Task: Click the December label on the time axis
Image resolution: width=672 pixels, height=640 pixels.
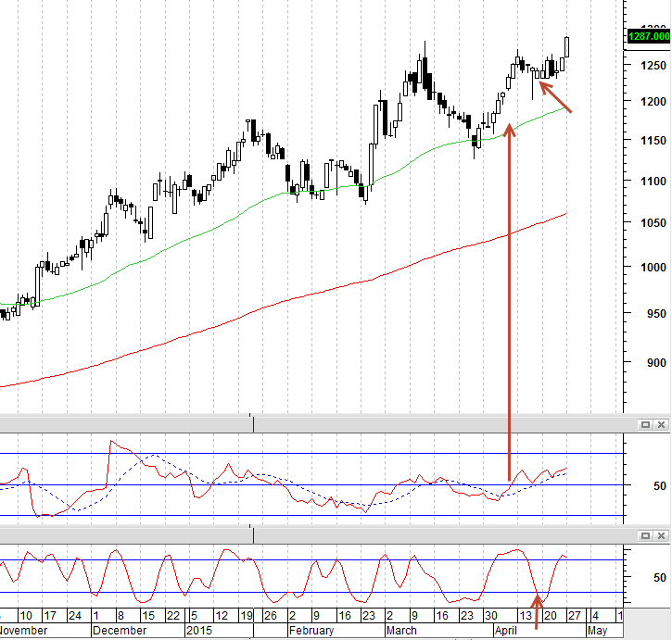Action: click(120, 631)
